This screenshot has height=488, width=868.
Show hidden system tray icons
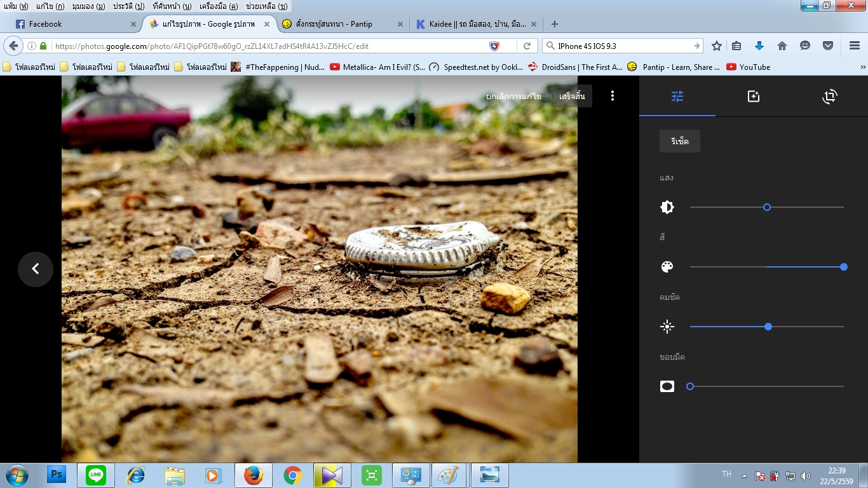pyautogui.click(x=744, y=476)
